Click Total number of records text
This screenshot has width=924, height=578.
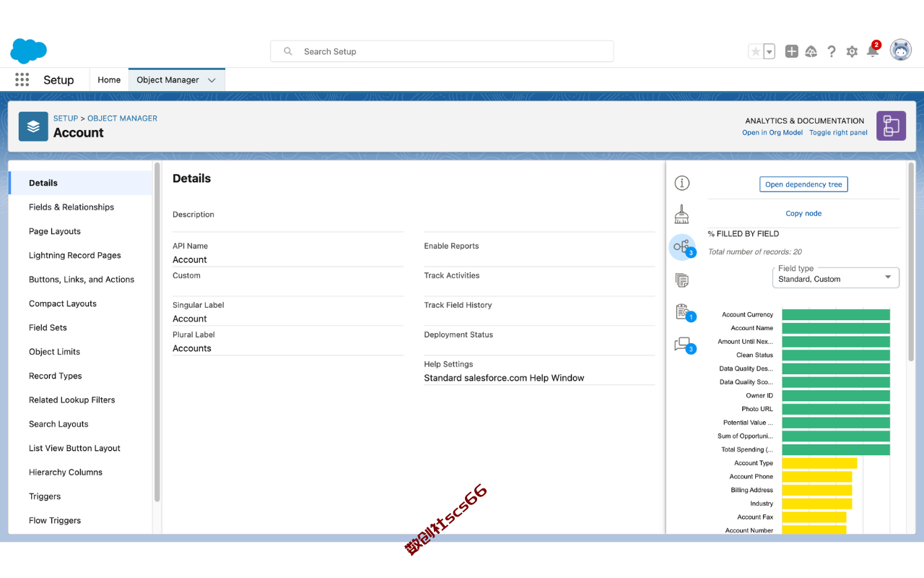[x=755, y=252]
